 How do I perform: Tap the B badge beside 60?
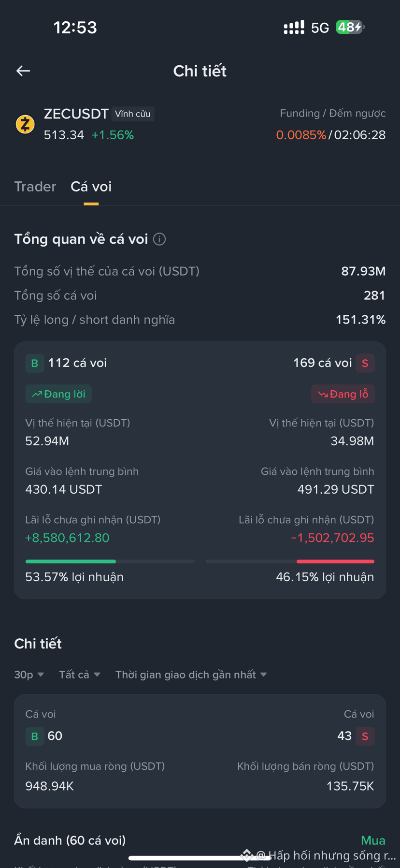coord(35,736)
